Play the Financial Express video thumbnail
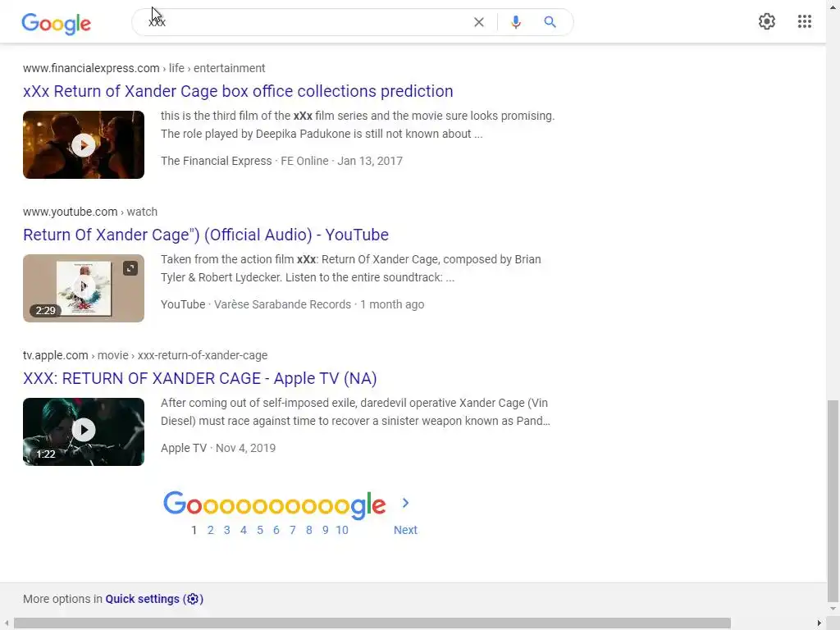 click(x=84, y=144)
